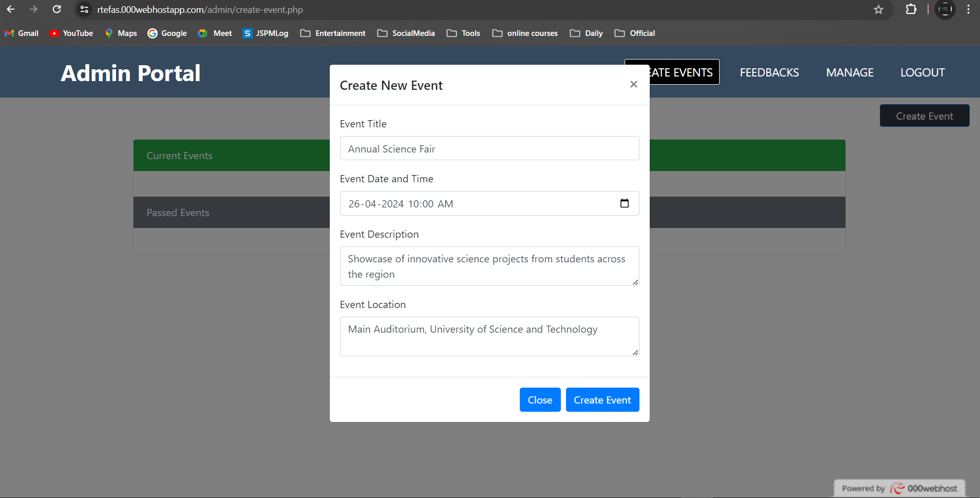Close the Create New Event dialog with X

633,84
